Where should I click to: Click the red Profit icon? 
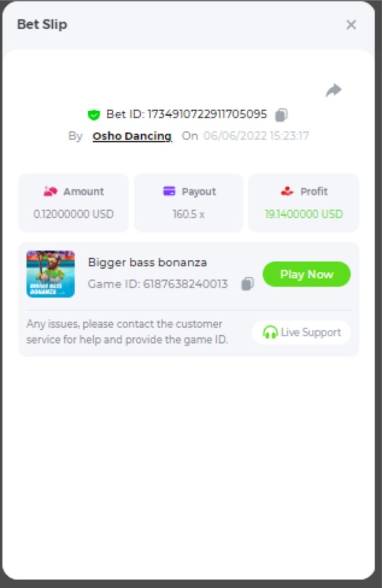coord(287,192)
